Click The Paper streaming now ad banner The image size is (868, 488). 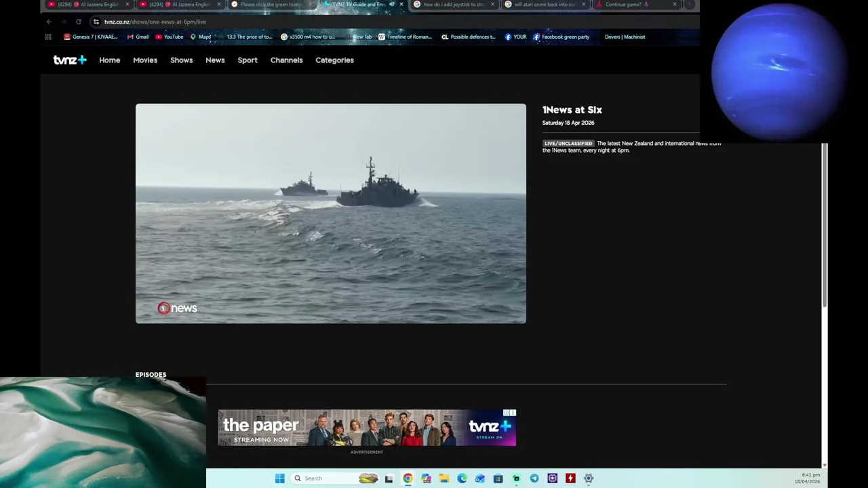(x=366, y=427)
